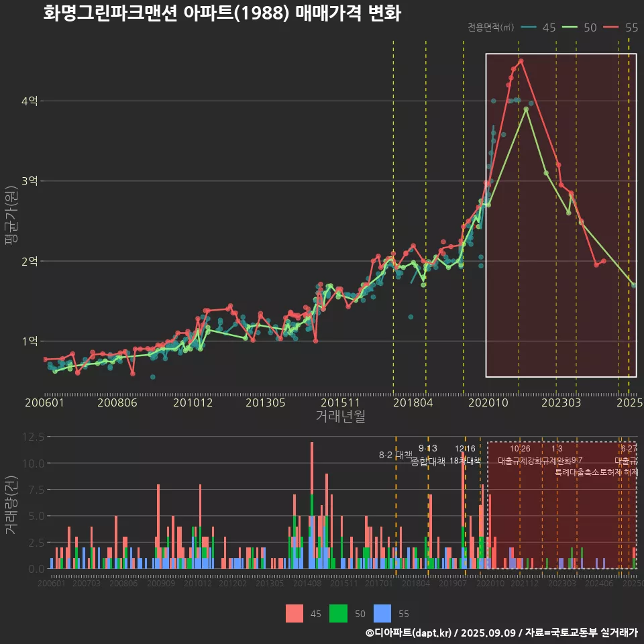Image resolution: width=644 pixels, height=644 pixels.
Task: Click '200909' on the volume chart x-axis
Action: tap(160, 584)
